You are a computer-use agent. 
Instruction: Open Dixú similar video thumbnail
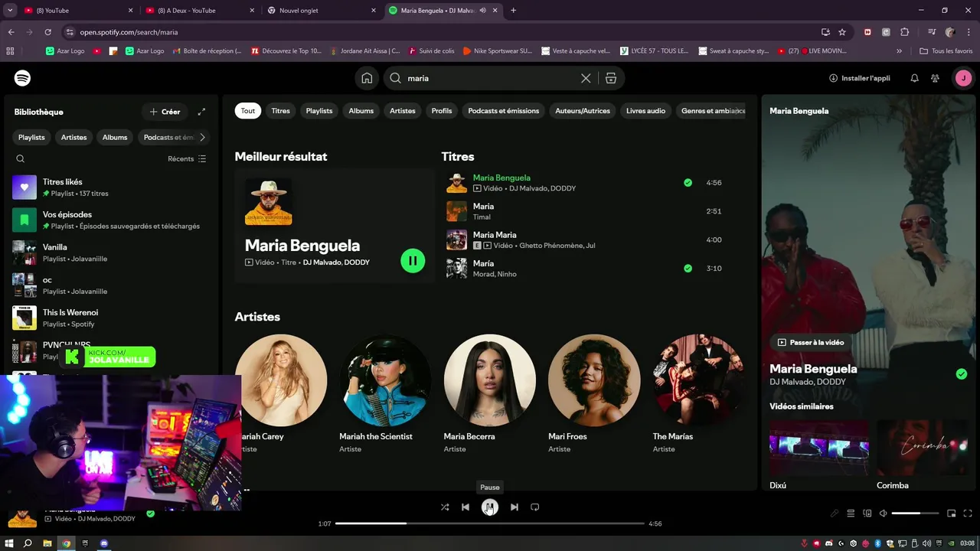[819, 448]
